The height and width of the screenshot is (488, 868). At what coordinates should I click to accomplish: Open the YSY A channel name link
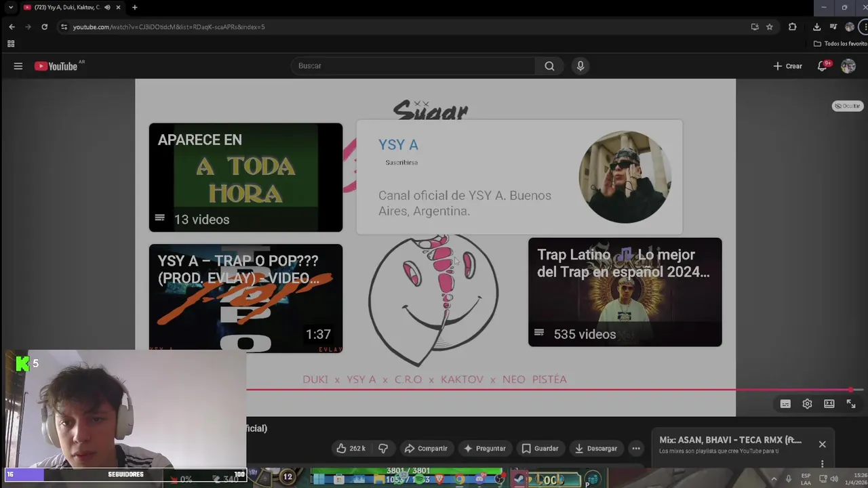point(398,144)
